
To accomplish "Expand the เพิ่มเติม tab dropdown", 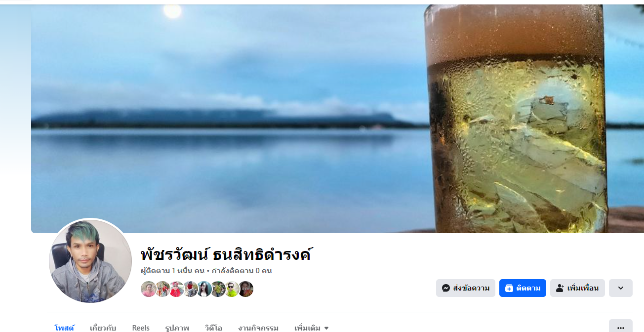I will pos(312,328).
